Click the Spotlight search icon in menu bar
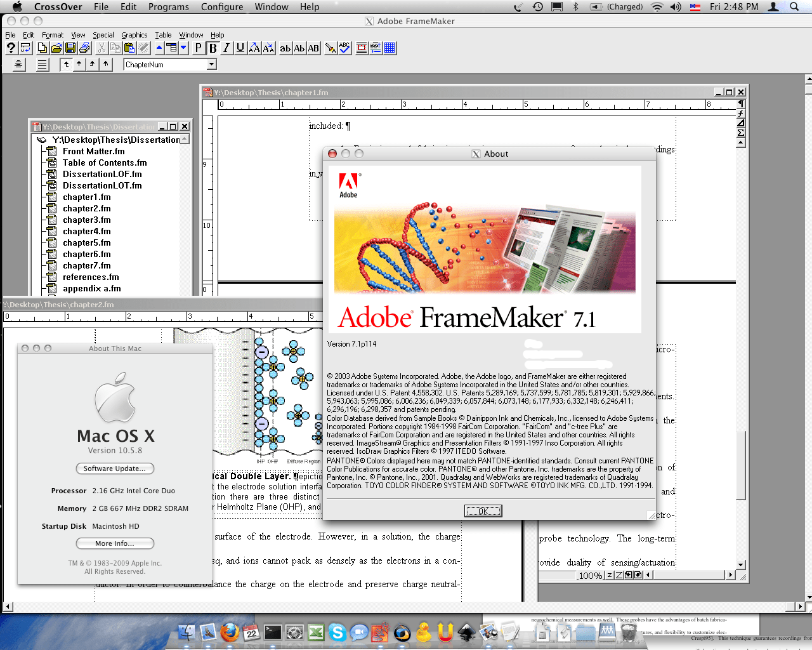This screenshot has height=650, width=812. click(794, 7)
